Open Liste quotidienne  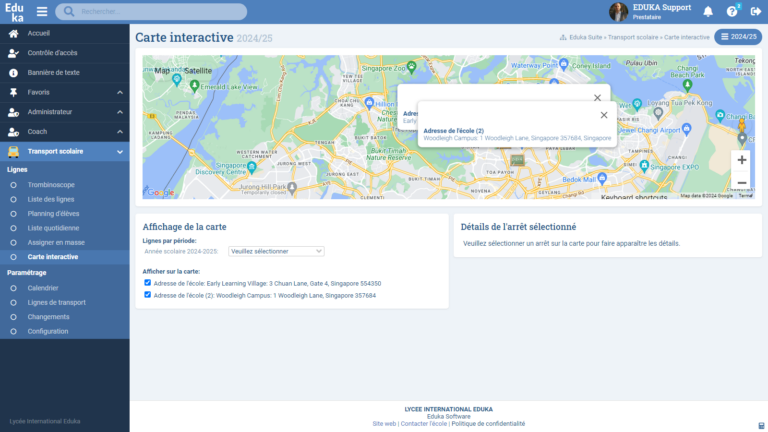point(53,228)
